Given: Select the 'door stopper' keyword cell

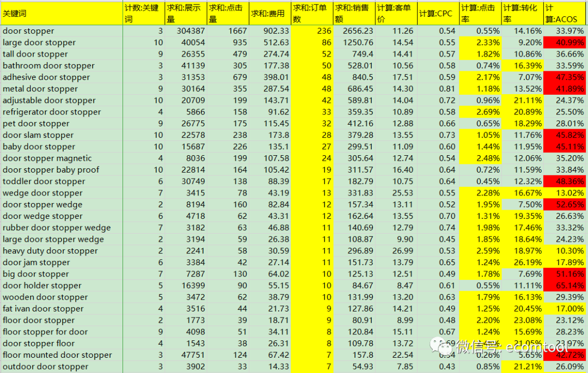Looking at the screenshot, I should point(62,30).
